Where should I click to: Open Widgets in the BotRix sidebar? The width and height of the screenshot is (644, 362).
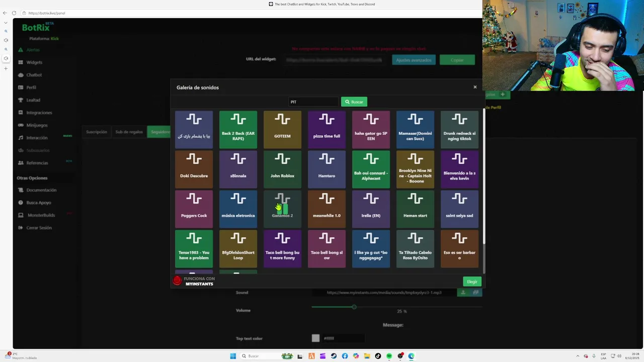(x=34, y=62)
